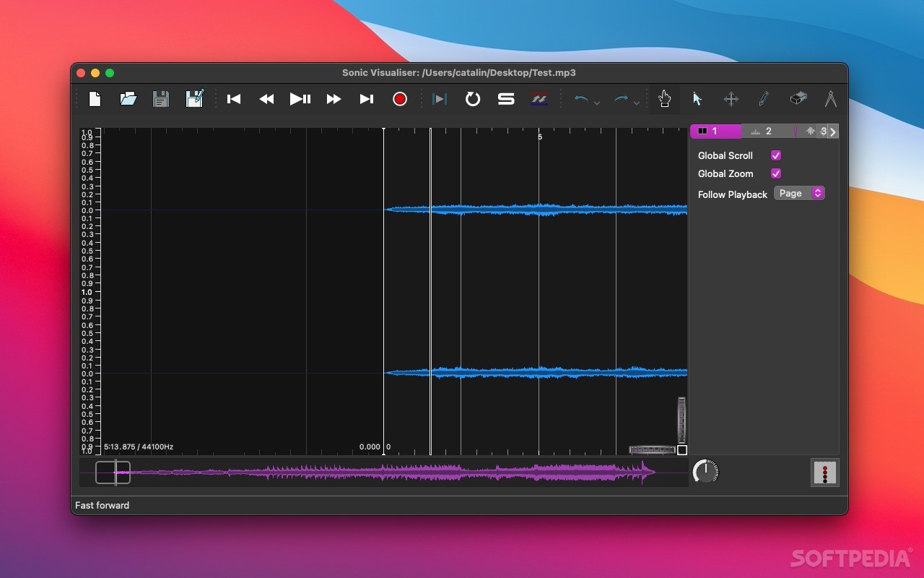The height and width of the screenshot is (578, 924).
Task: Click the "0.000" time label in the waveform pane
Action: (x=370, y=447)
